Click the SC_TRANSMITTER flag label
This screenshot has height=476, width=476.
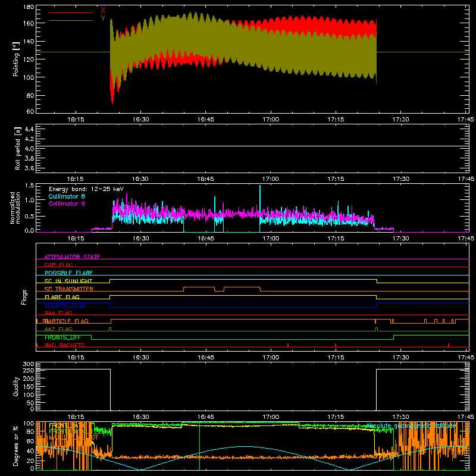tap(69, 289)
